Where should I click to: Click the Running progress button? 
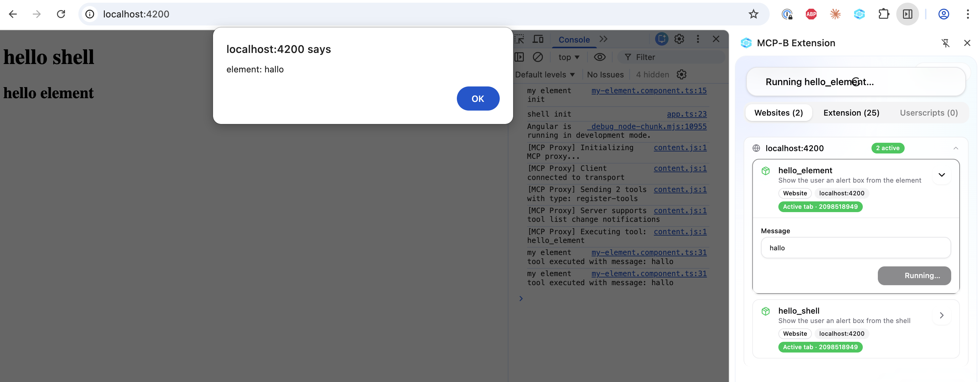pos(915,275)
